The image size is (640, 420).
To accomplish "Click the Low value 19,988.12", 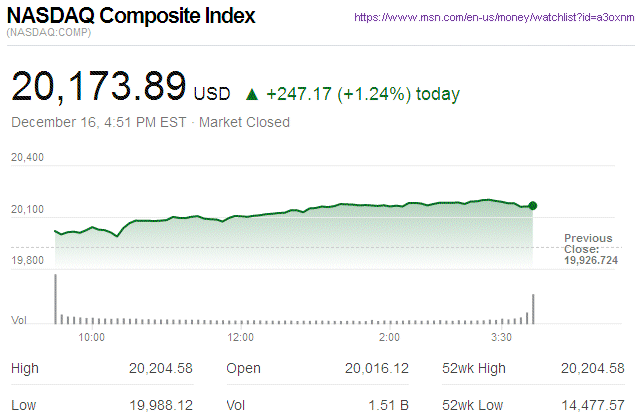I will pos(161,406).
